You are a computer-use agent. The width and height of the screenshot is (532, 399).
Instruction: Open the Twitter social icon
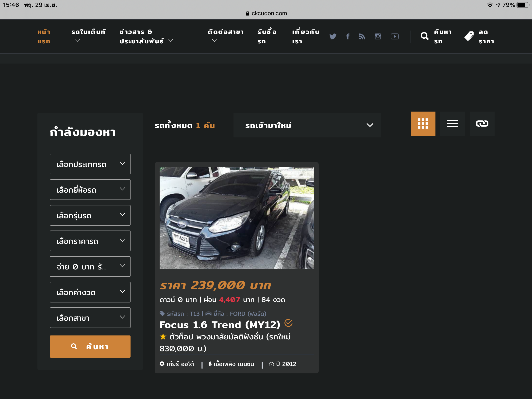(333, 36)
